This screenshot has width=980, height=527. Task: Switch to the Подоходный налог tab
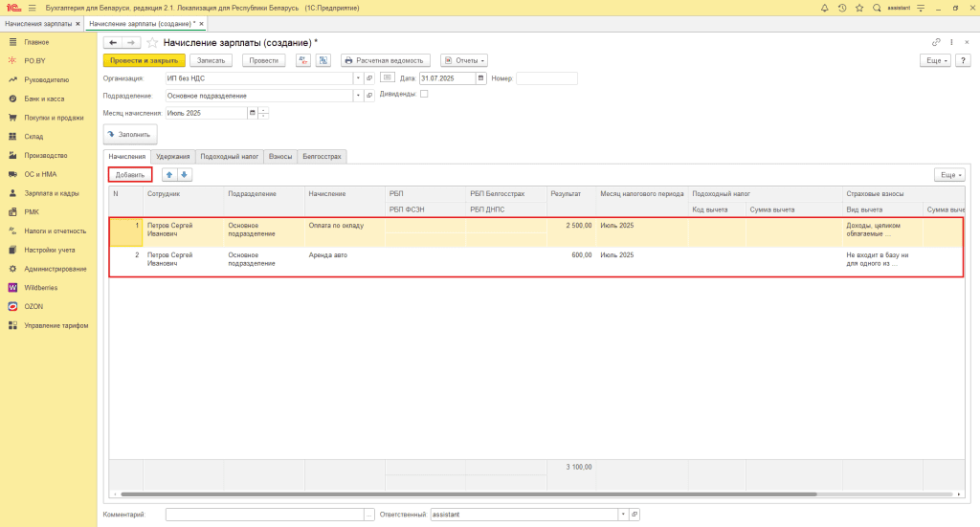pyautogui.click(x=230, y=156)
